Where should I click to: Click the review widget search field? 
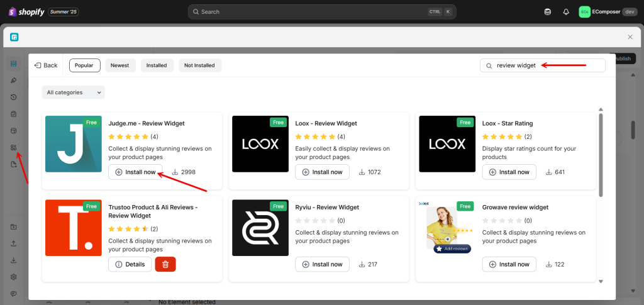click(543, 65)
